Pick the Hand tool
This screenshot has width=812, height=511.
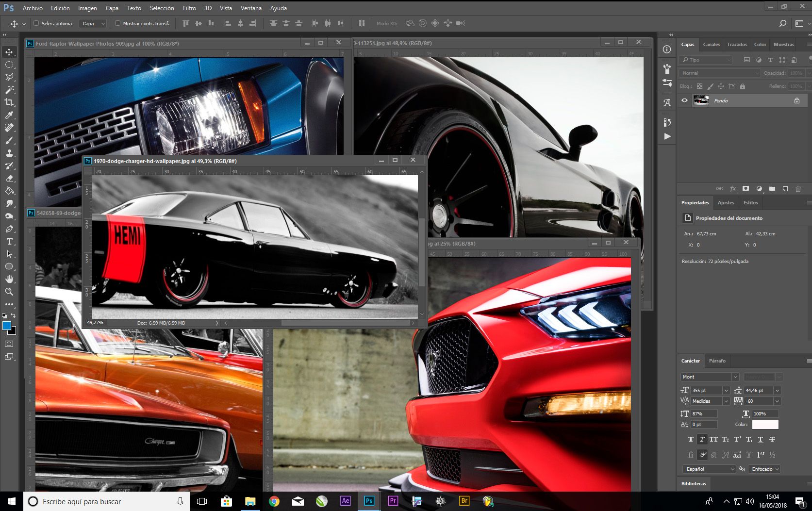(9, 279)
